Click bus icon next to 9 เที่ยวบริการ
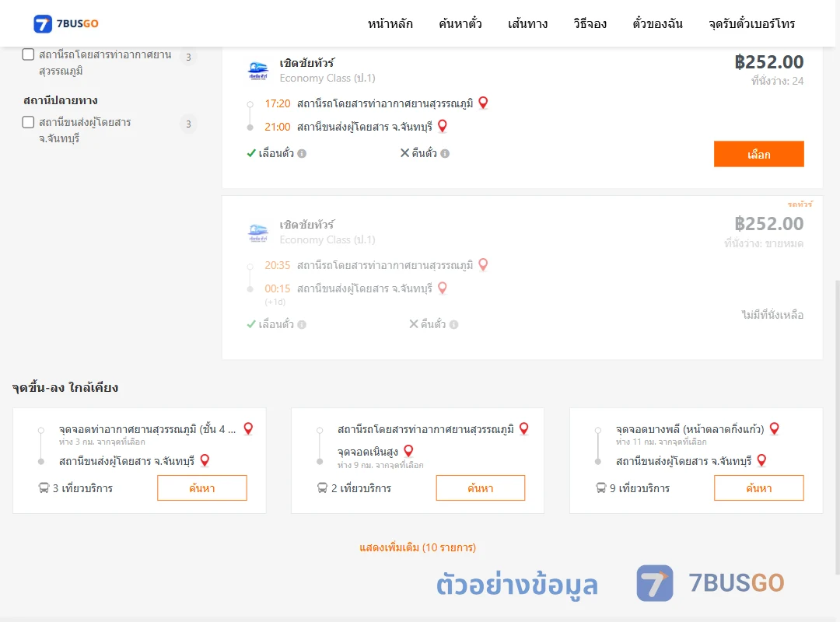This screenshot has width=840, height=622. [601, 488]
